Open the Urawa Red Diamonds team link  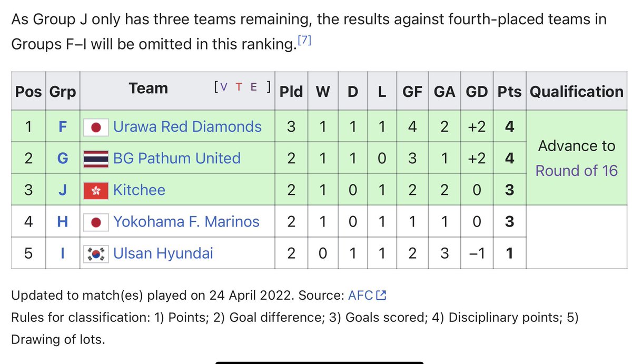187,127
